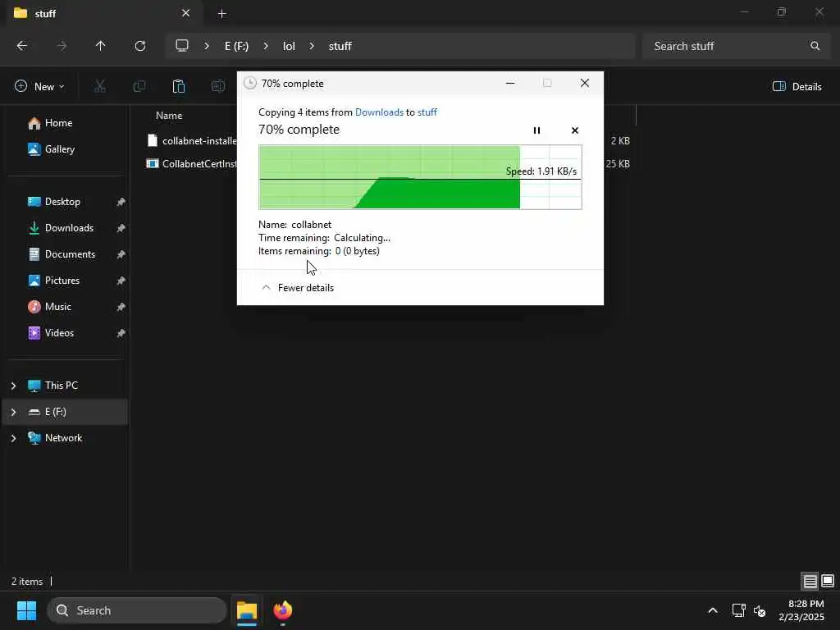The height and width of the screenshot is (630, 840).
Task: Cancel the copy with the small X button
Action: click(575, 130)
